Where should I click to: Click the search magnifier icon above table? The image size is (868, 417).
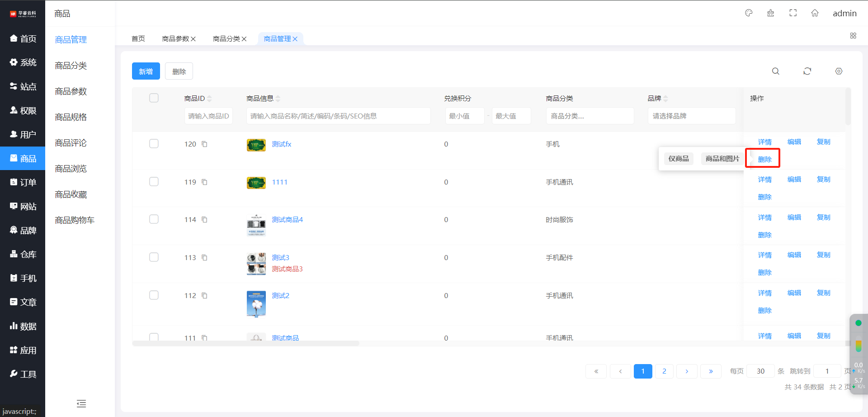pos(775,71)
